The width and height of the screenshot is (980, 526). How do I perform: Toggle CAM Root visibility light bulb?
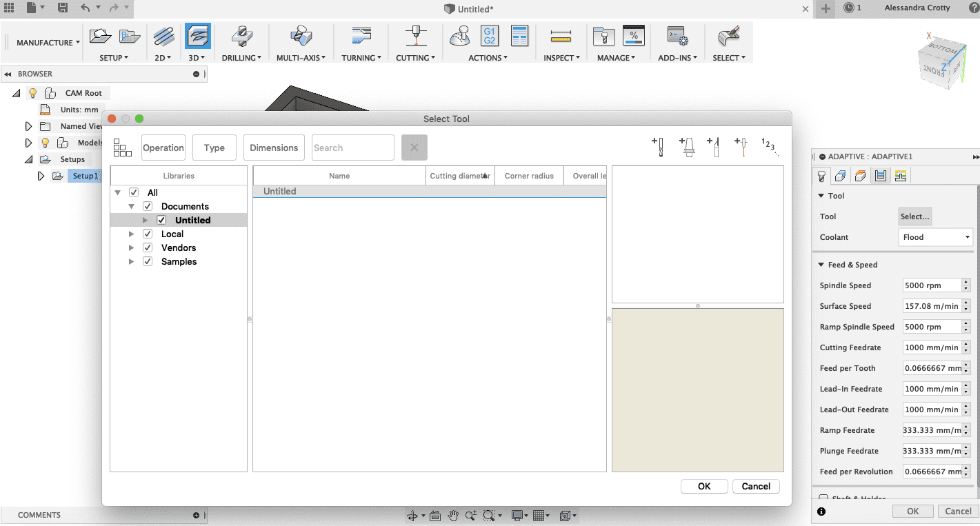click(x=32, y=93)
